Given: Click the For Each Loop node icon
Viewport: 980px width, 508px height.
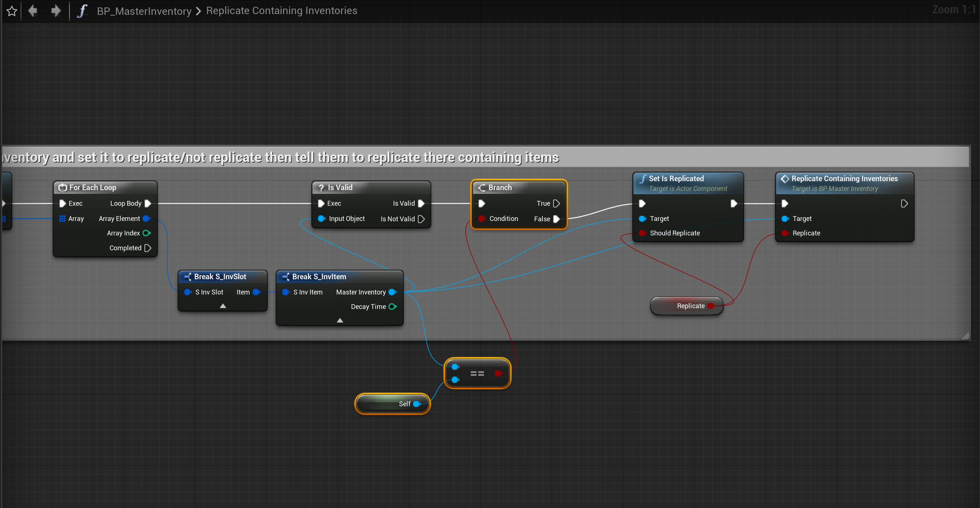Looking at the screenshot, I should [62, 188].
